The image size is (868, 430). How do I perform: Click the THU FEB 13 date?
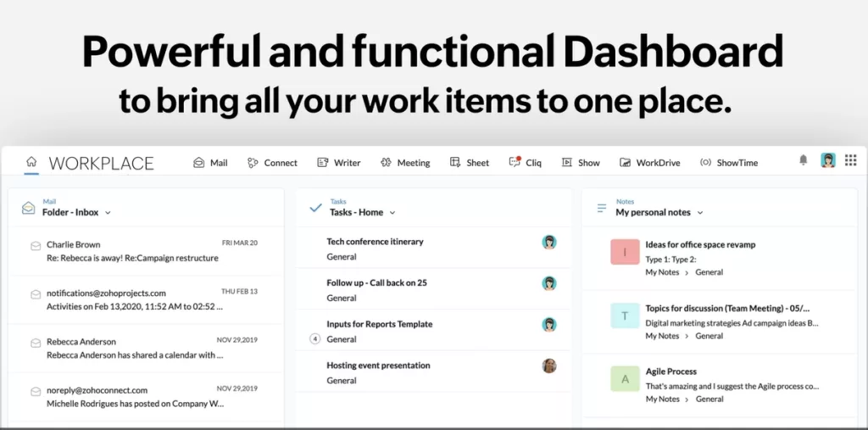click(240, 292)
